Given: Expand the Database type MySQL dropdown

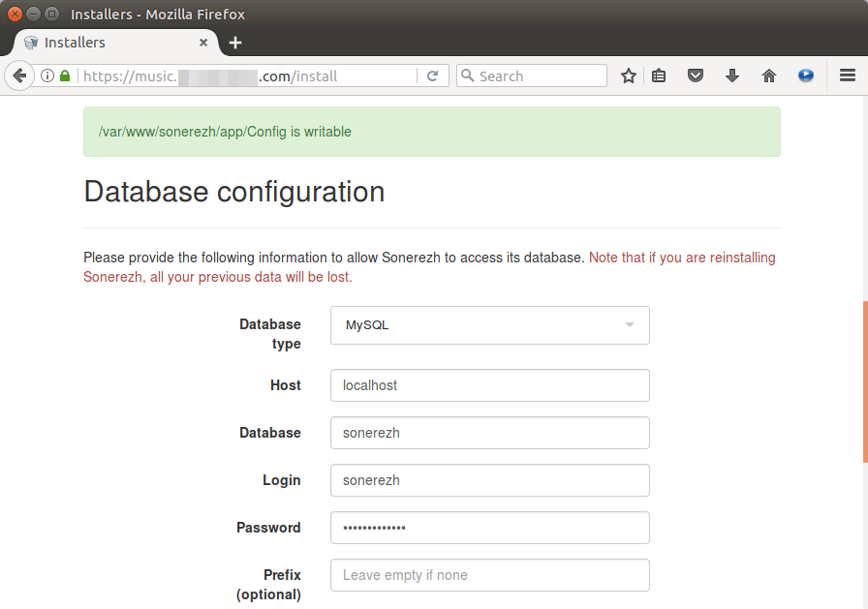Looking at the screenshot, I should (x=489, y=325).
